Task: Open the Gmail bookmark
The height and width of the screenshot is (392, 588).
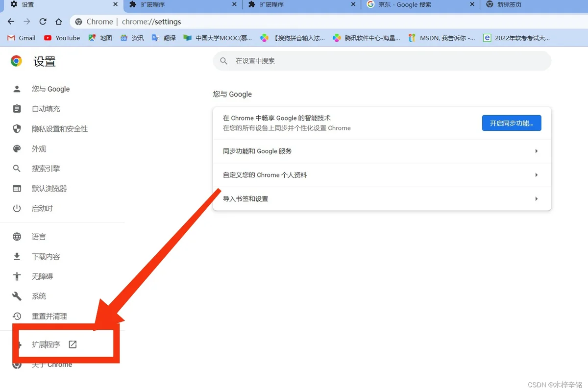Action: [22, 38]
